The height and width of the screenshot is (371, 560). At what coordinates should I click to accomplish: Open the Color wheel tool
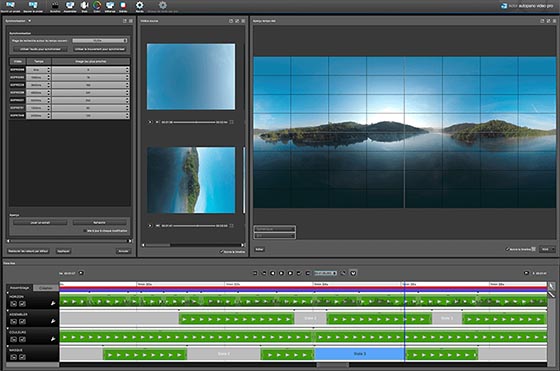pos(97,5)
